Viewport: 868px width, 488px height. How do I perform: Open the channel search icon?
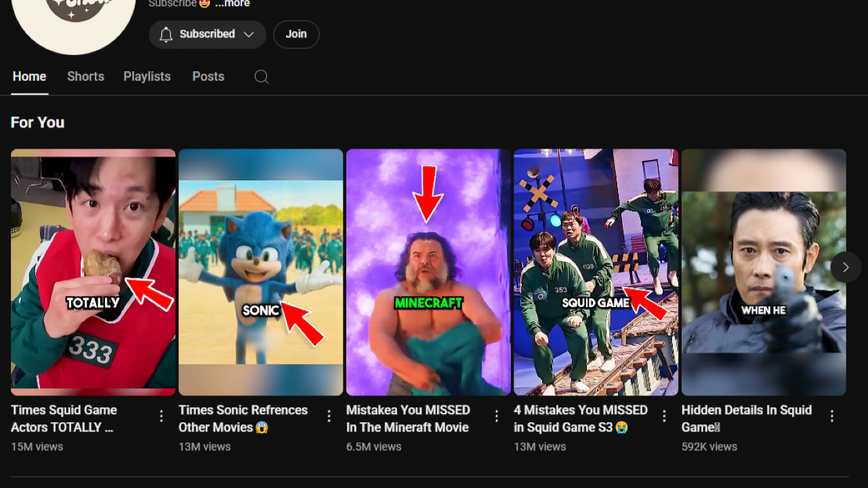pyautogui.click(x=262, y=77)
